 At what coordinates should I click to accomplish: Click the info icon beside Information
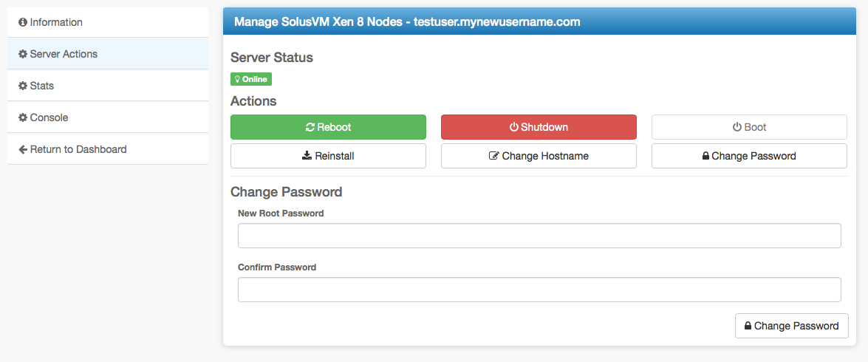(x=23, y=22)
